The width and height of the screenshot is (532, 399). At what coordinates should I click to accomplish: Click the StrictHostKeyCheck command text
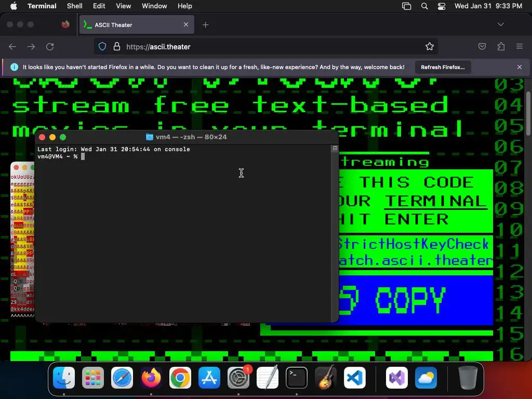click(413, 244)
